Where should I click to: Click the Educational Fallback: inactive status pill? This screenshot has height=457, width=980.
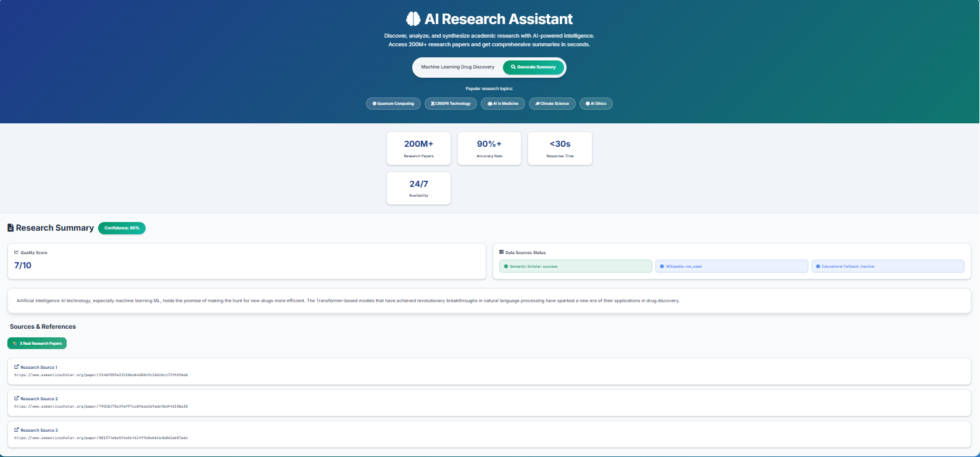pos(887,266)
